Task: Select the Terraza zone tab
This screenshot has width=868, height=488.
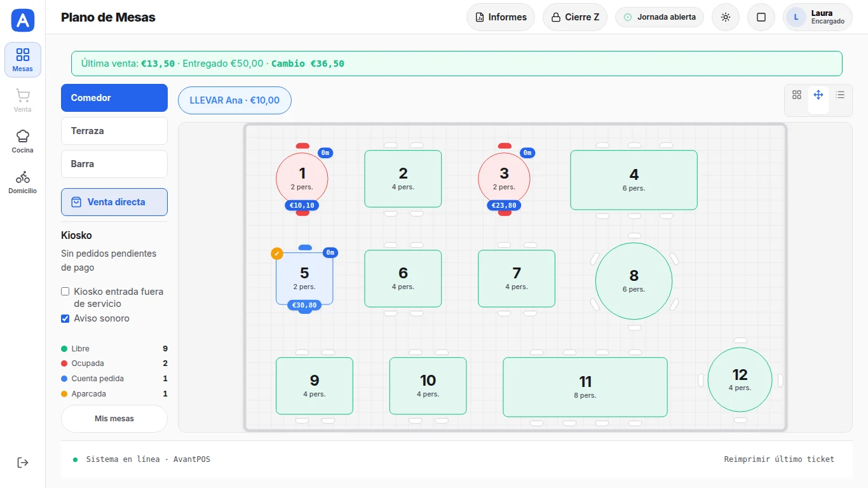Action: coord(114,131)
